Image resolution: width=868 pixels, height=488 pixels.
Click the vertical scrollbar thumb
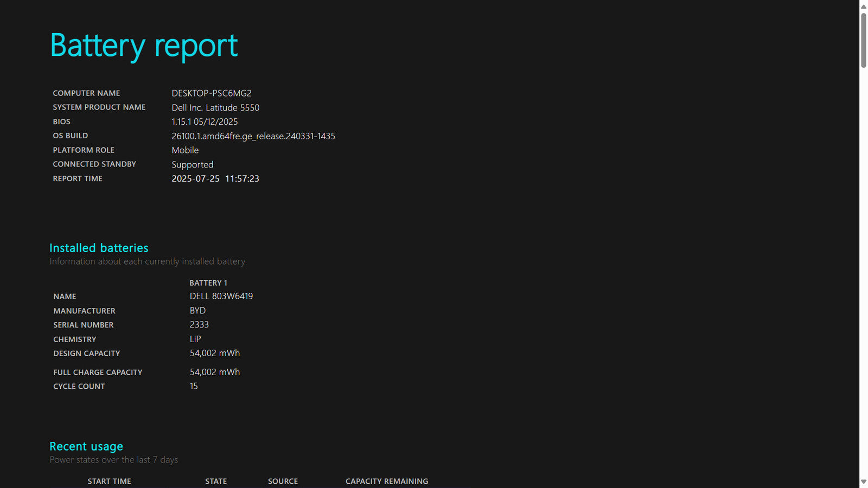(863, 41)
